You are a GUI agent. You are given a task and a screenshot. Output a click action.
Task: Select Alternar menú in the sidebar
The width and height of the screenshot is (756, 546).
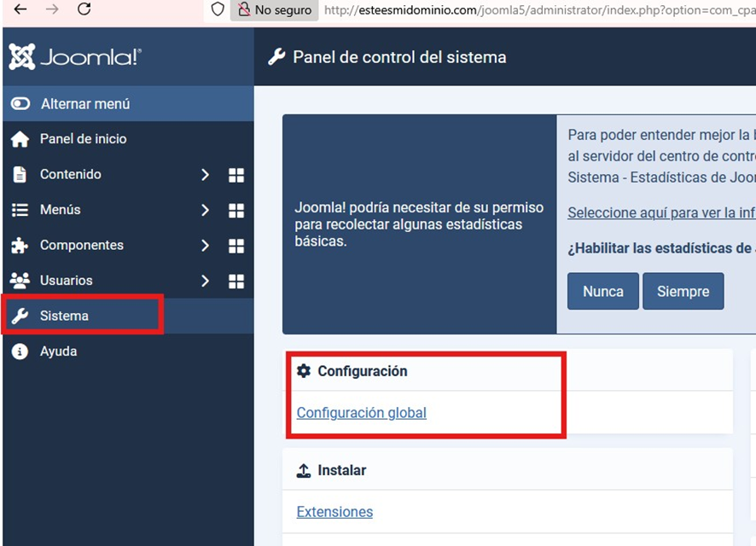click(x=128, y=103)
